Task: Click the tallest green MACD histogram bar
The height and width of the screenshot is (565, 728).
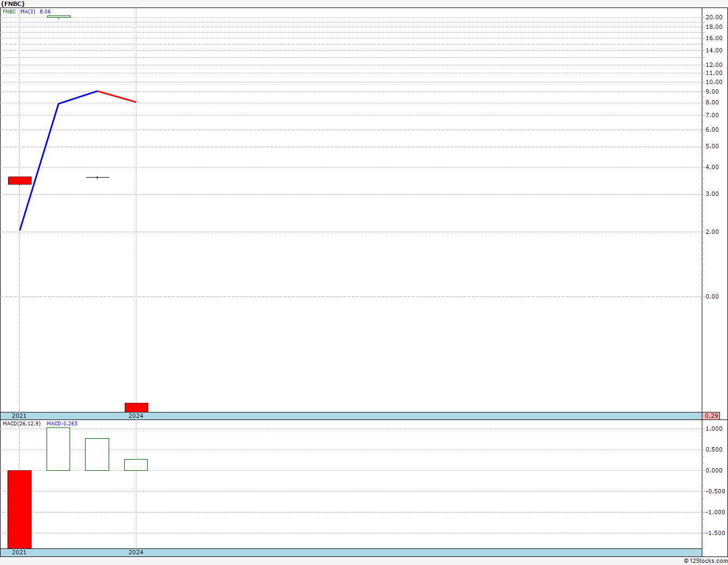Action: tap(58, 449)
